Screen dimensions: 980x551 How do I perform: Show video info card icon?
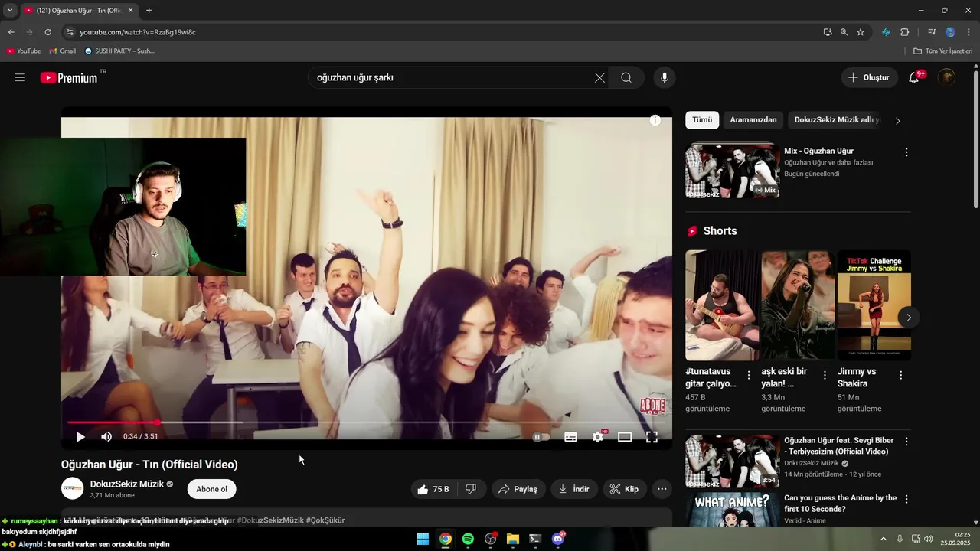point(655,120)
